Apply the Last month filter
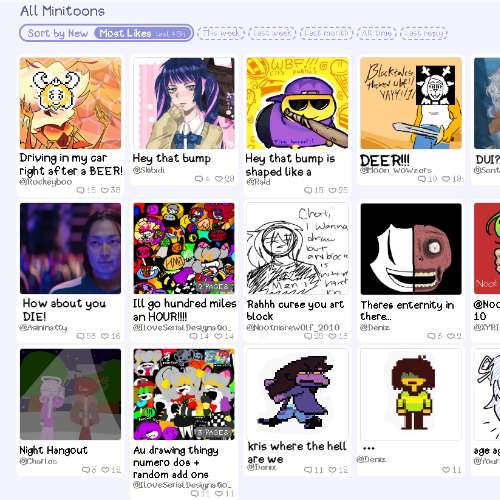500x500 pixels. click(x=326, y=33)
